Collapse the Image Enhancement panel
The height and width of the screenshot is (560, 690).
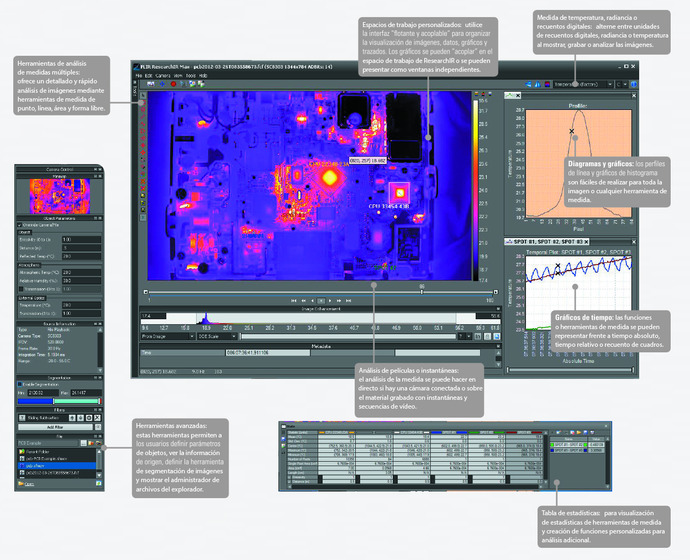point(498,309)
